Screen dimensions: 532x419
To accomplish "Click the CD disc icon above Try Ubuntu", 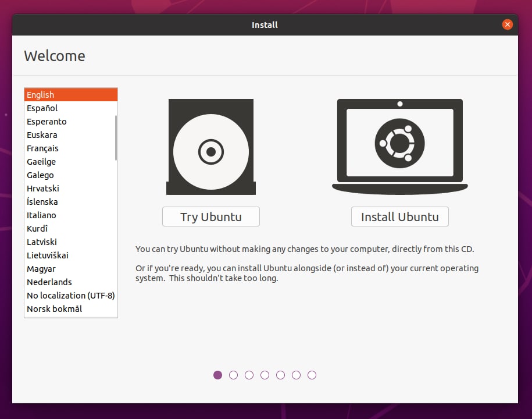I will point(211,147).
